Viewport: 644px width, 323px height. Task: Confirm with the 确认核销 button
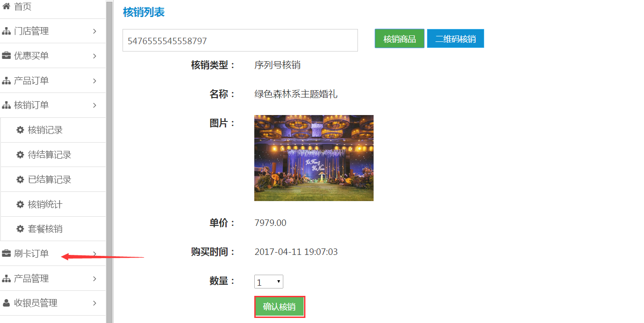[279, 307]
